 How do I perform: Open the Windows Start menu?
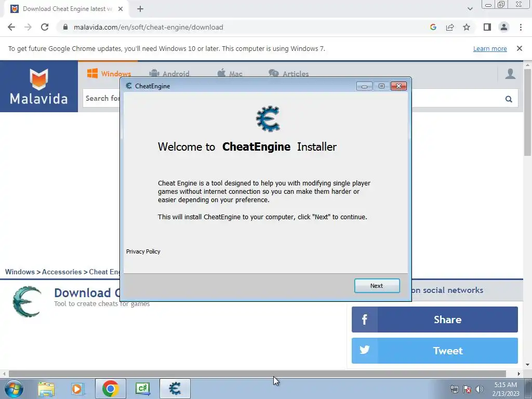tap(14, 389)
